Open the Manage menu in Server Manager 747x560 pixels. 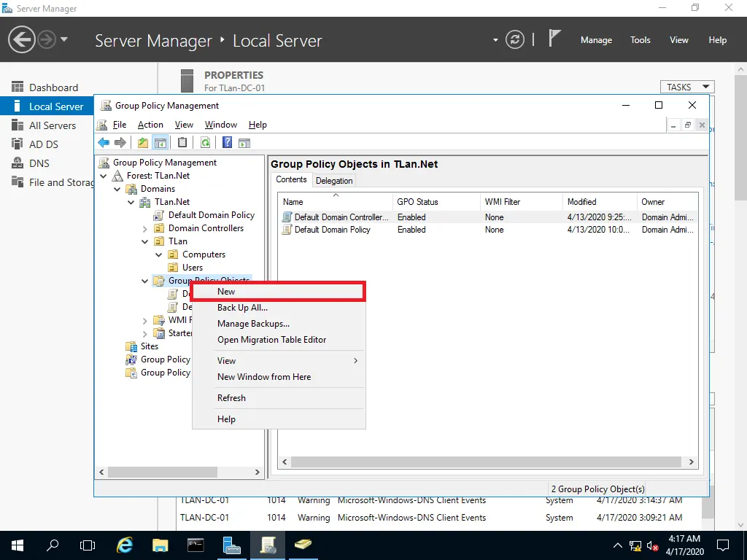[596, 40]
